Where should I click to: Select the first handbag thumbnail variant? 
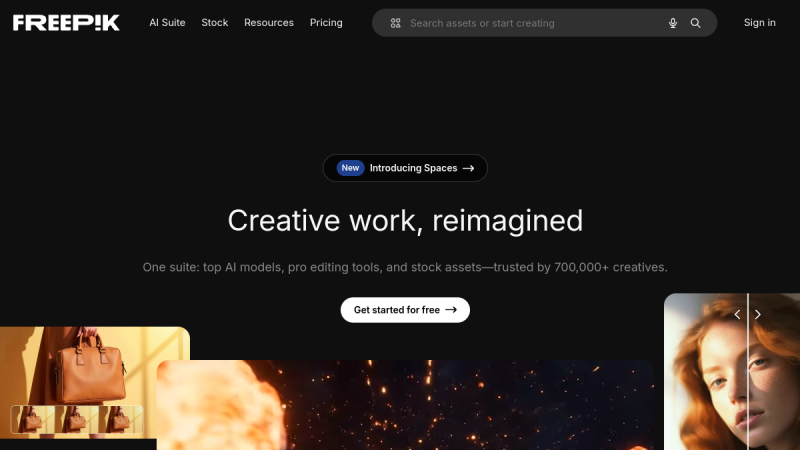tap(33, 419)
